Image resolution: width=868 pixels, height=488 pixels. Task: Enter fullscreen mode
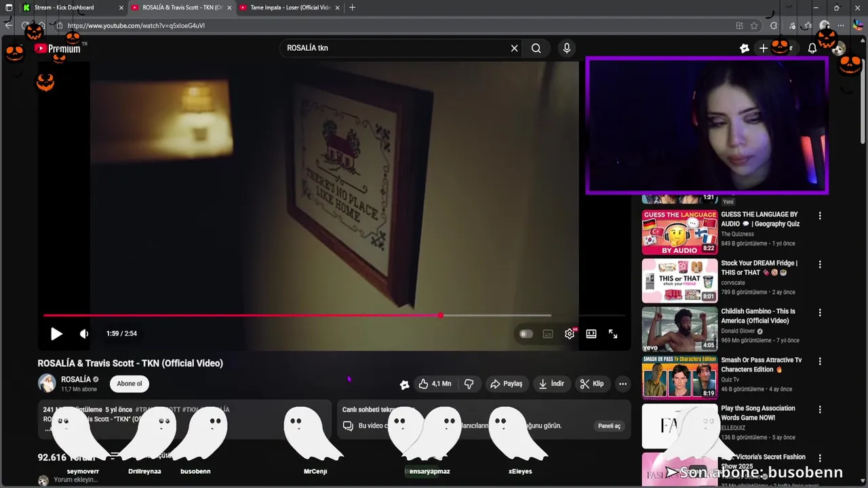[x=613, y=333]
